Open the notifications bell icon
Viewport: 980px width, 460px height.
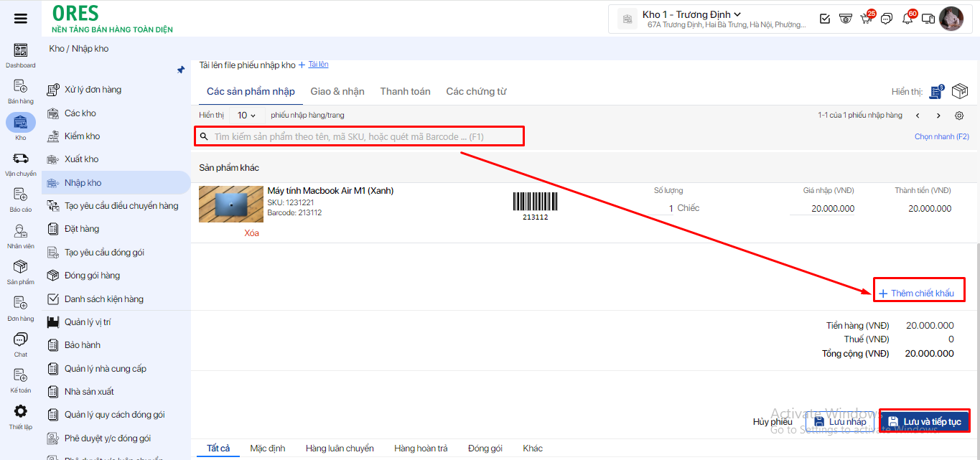(x=907, y=19)
